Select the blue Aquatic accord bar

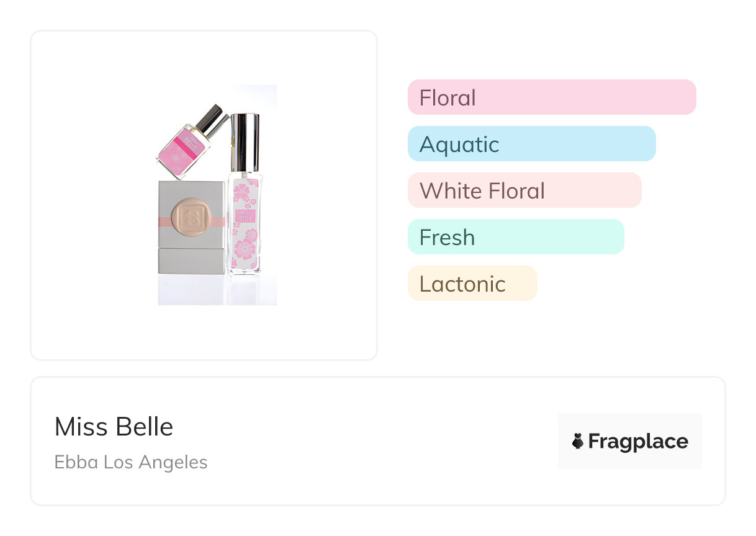(531, 144)
